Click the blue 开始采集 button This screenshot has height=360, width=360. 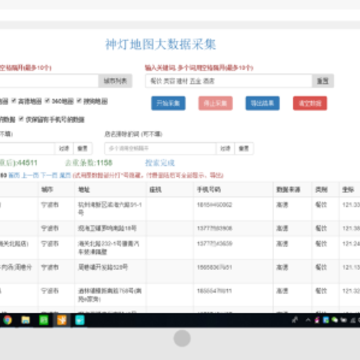[x=168, y=103]
